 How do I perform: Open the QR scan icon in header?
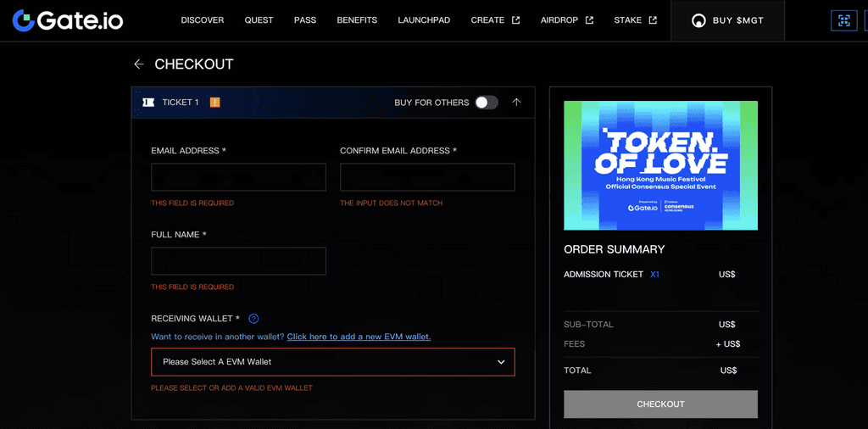click(x=843, y=20)
